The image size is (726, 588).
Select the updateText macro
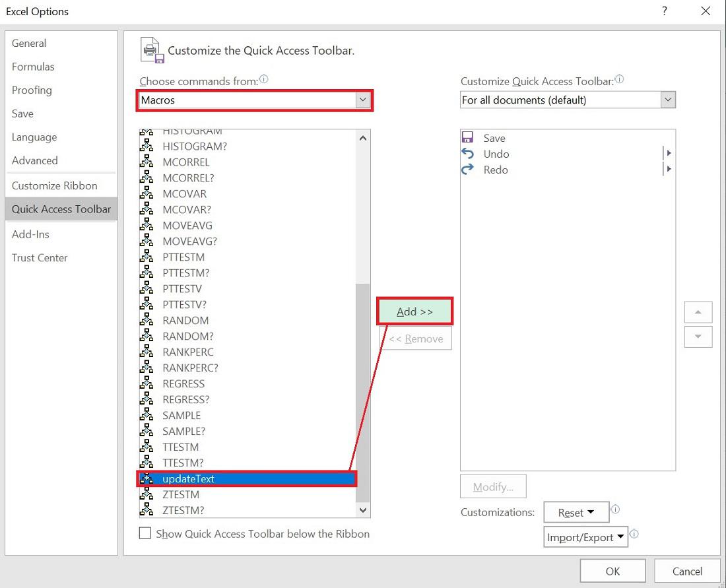[247, 478]
